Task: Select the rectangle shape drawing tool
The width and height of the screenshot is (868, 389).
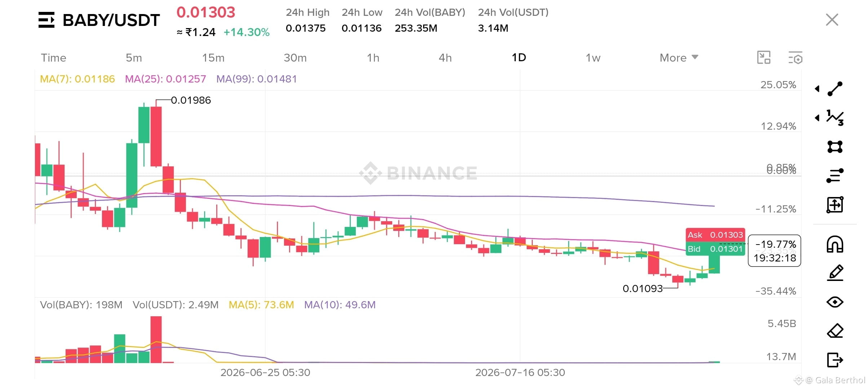Action: (x=835, y=147)
